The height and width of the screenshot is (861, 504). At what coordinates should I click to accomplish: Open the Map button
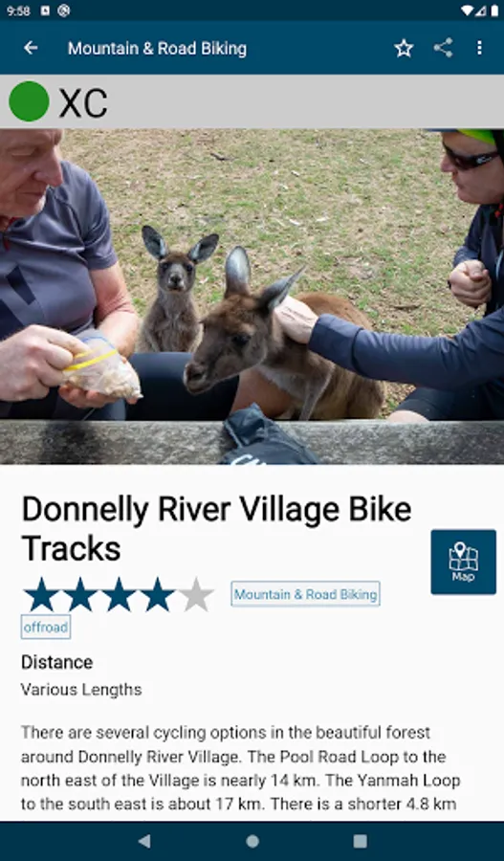click(464, 562)
